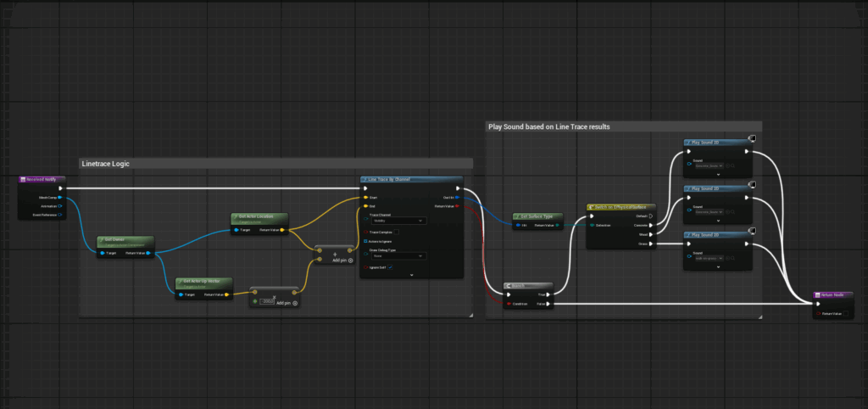
Task: Click the Return Node header
Action: click(x=832, y=294)
